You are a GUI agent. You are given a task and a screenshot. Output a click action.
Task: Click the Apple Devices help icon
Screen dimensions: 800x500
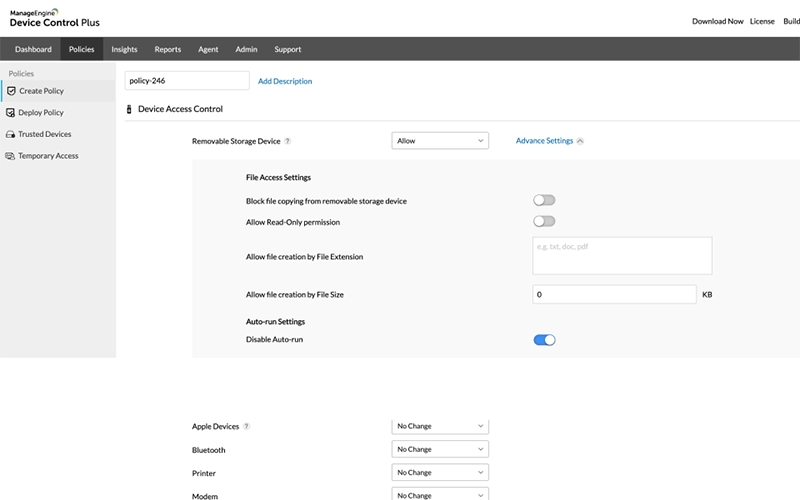pyautogui.click(x=247, y=426)
